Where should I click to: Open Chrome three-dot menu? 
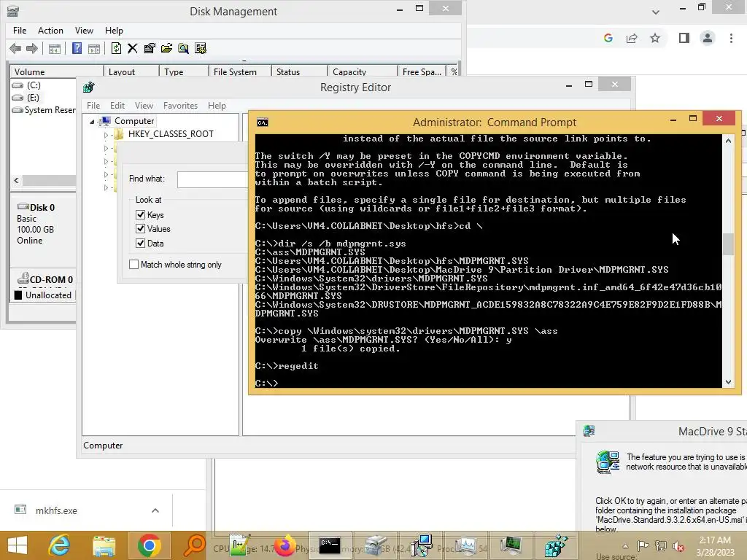pos(731,38)
